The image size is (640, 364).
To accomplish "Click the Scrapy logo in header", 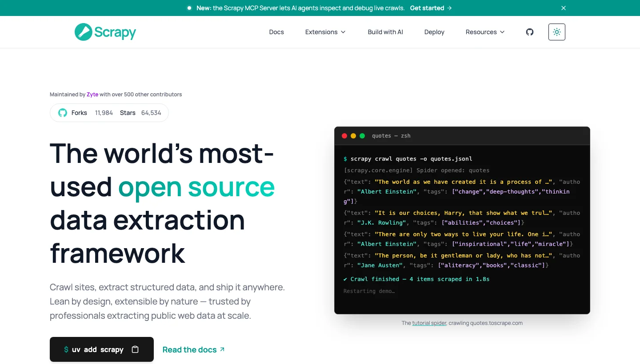I will click(x=105, y=32).
